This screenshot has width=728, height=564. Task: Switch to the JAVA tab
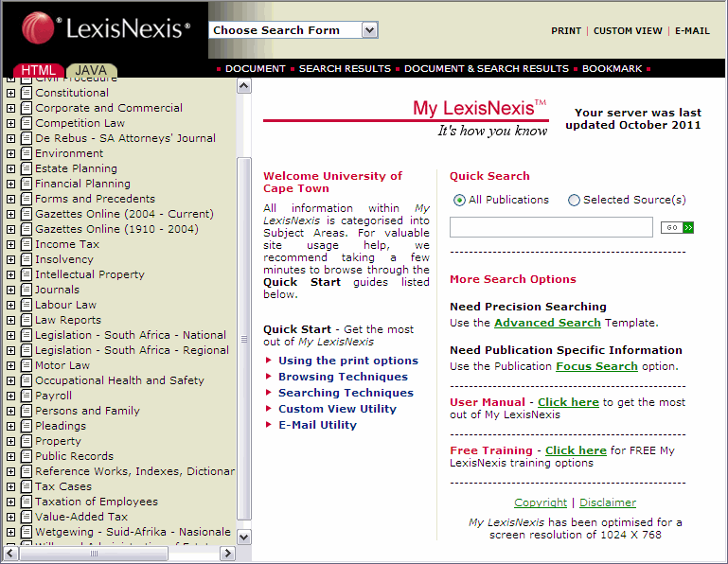point(91,70)
